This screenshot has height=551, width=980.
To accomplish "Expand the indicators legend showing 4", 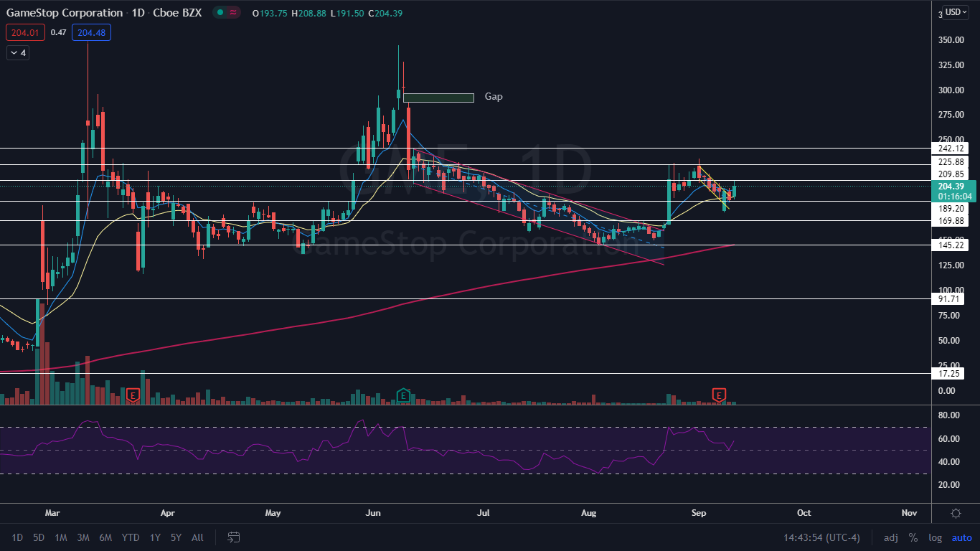I will (18, 52).
